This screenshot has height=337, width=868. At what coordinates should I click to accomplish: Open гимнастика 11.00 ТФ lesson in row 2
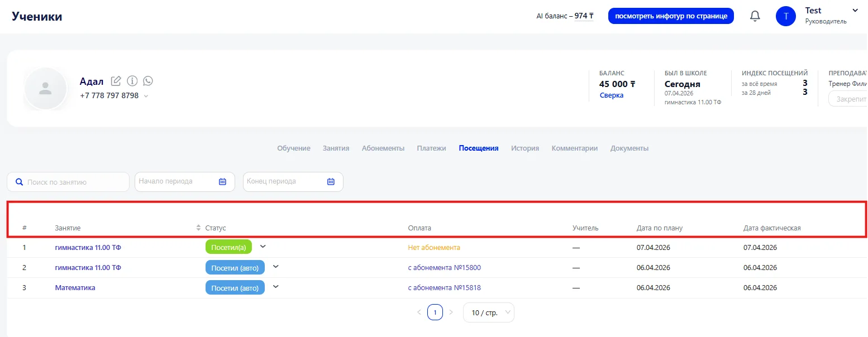coord(88,268)
